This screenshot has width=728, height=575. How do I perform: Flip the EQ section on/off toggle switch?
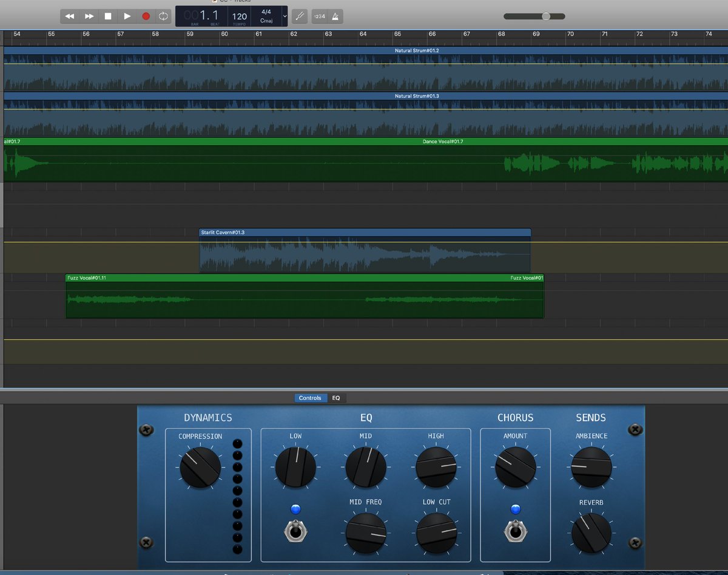pyautogui.click(x=295, y=532)
